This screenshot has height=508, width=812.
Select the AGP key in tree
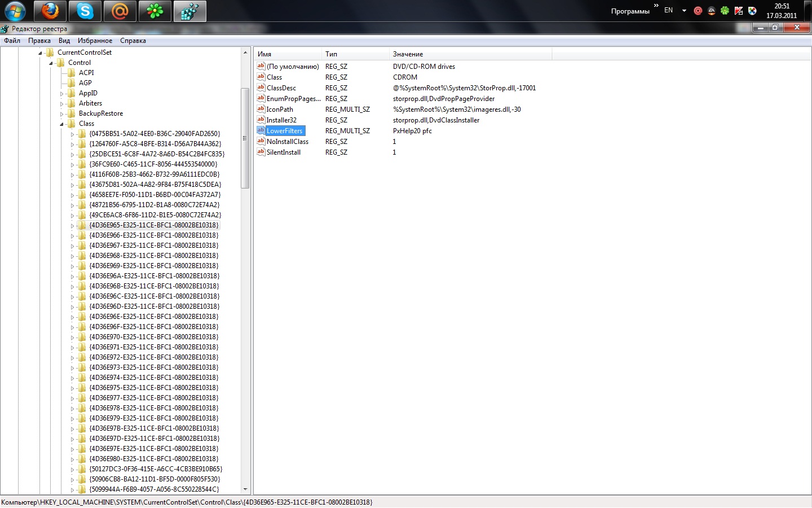85,83
